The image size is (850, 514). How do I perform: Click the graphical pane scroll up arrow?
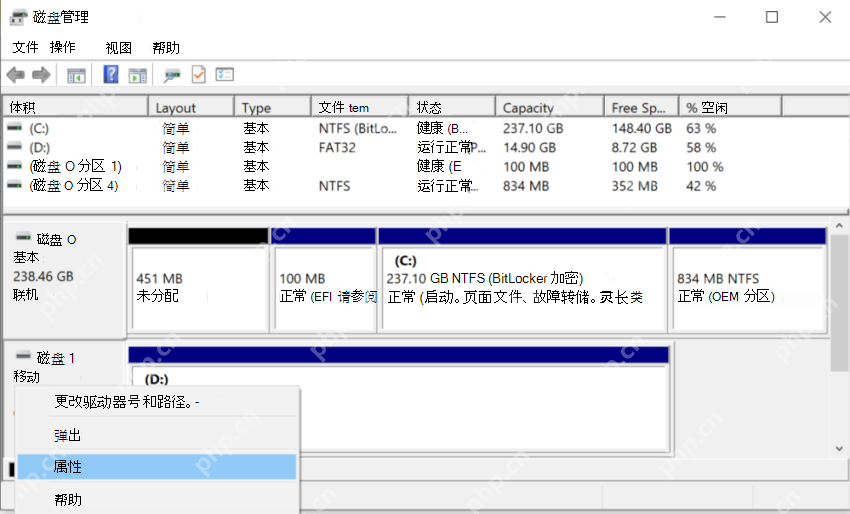click(x=839, y=226)
